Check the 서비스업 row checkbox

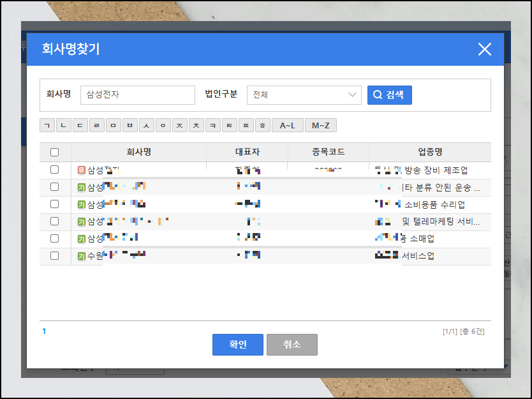tap(54, 256)
